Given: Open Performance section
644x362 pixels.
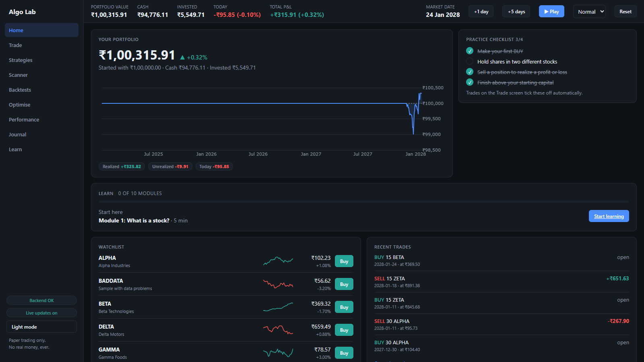Looking at the screenshot, I should pos(41,119).
